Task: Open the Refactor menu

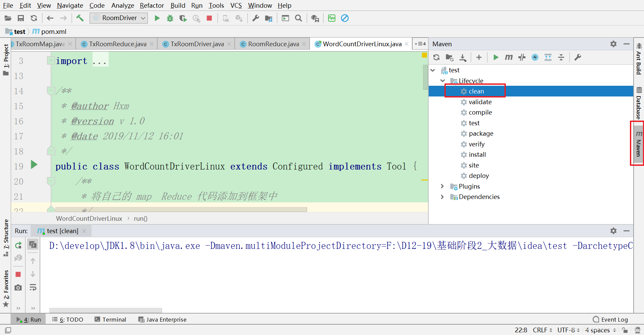Action: point(152,5)
